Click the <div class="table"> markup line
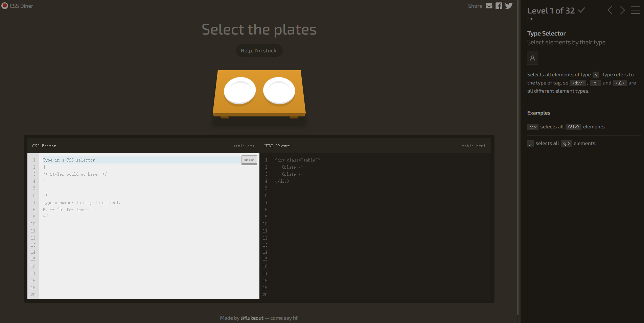644x323 pixels. click(297, 160)
